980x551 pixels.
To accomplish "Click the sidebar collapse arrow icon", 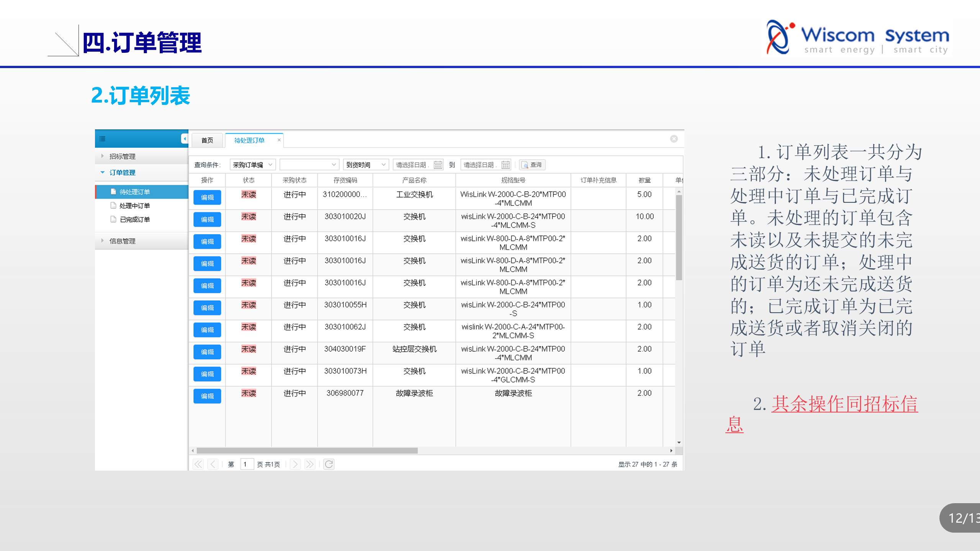I will (x=185, y=139).
